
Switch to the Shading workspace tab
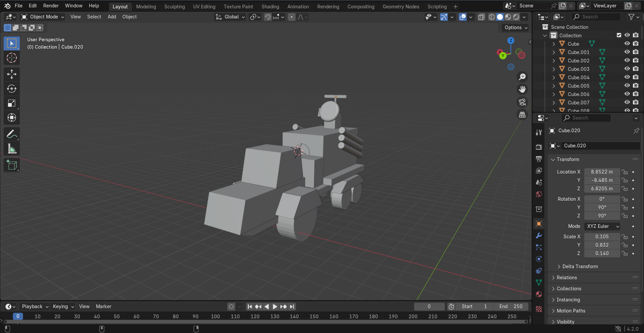click(x=270, y=6)
